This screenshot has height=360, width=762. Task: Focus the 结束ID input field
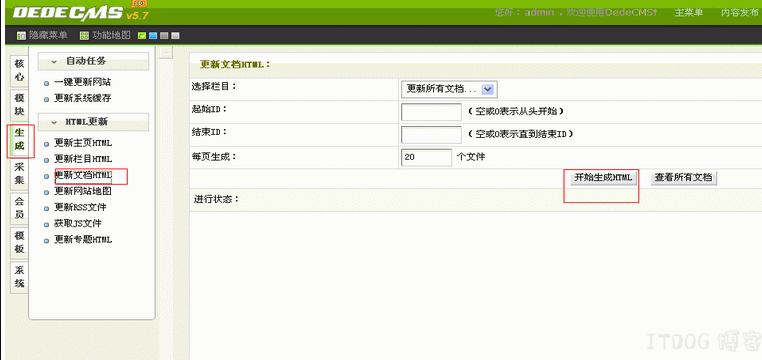coord(431,135)
